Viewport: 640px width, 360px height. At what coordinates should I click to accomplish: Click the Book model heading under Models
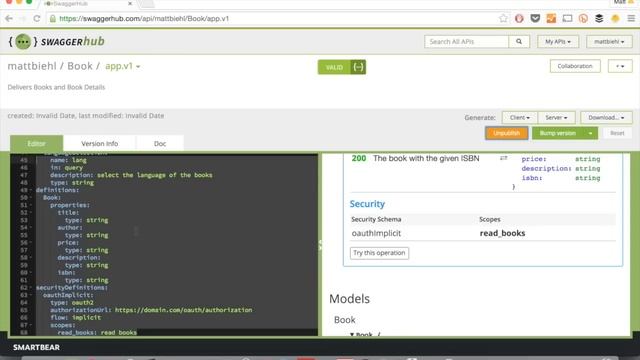[344, 320]
